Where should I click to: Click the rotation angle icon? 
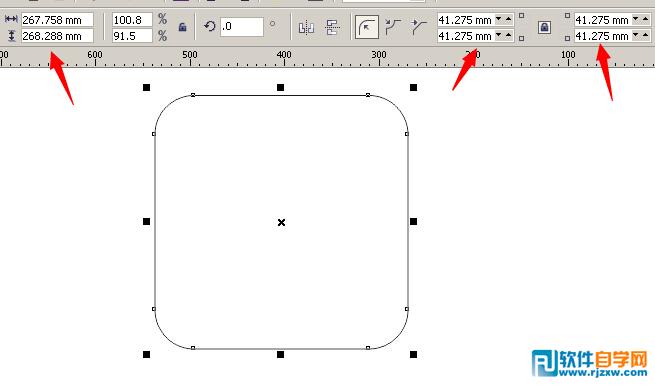(x=210, y=27)
